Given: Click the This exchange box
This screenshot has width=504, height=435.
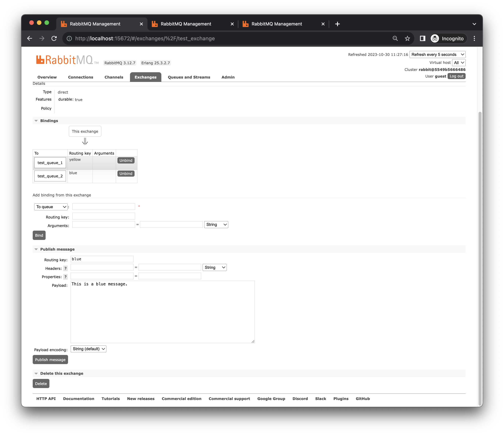Looking at the screenshot, I should tap(85, 131).
